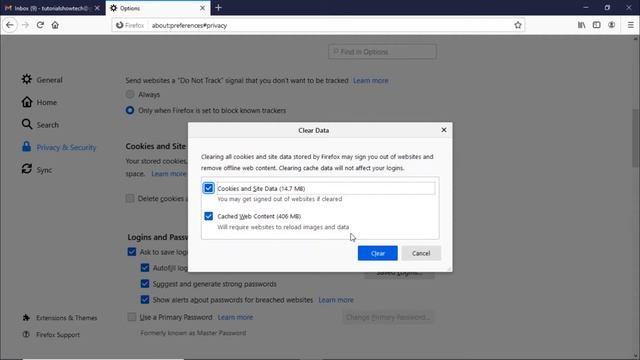Open the Firefox account icon
The width and height of the screenshot is (640, 360).
coord(611,25)
